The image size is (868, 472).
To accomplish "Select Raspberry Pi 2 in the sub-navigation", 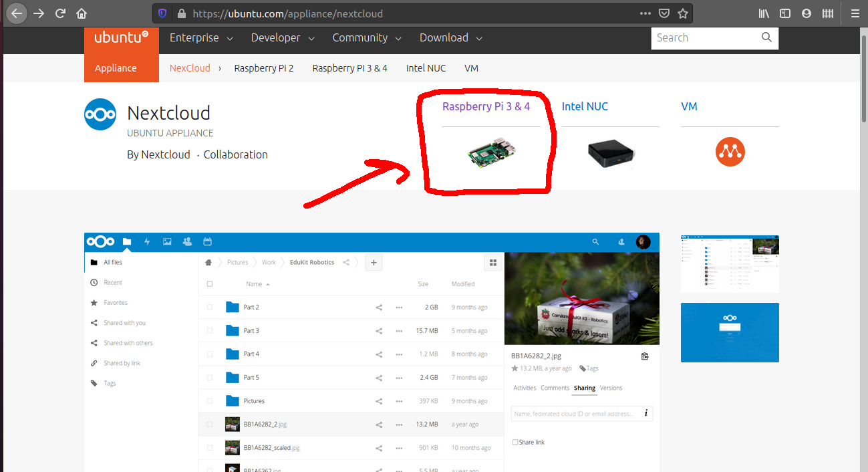I will 264,68.
